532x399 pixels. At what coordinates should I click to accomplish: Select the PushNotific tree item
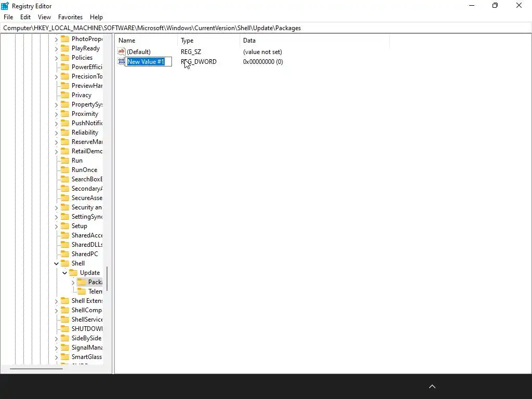pos(87,123)
